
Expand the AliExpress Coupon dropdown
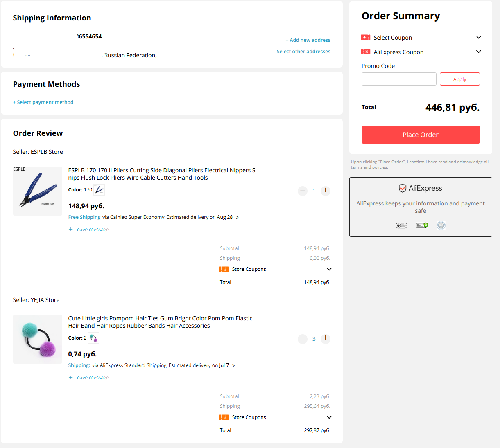tap(479, 52)
